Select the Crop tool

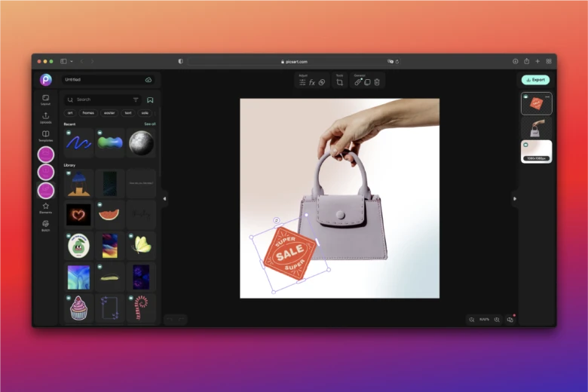[340, 82]
